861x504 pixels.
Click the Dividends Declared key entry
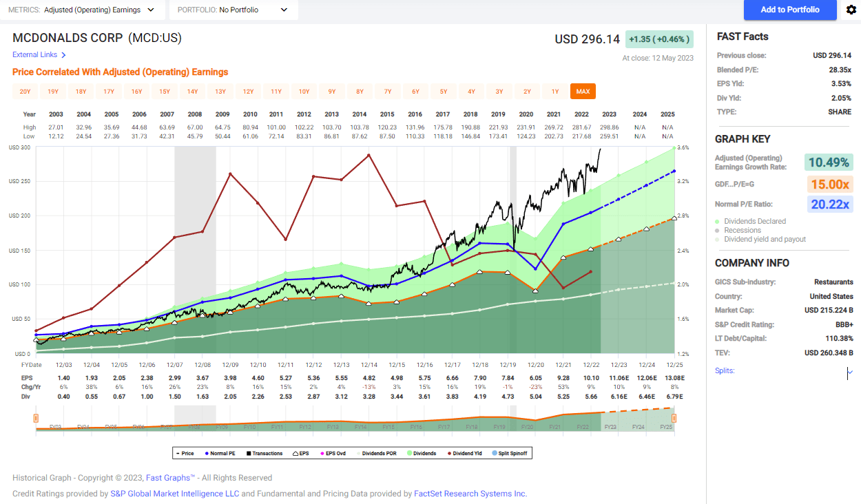tap(751, 221)
